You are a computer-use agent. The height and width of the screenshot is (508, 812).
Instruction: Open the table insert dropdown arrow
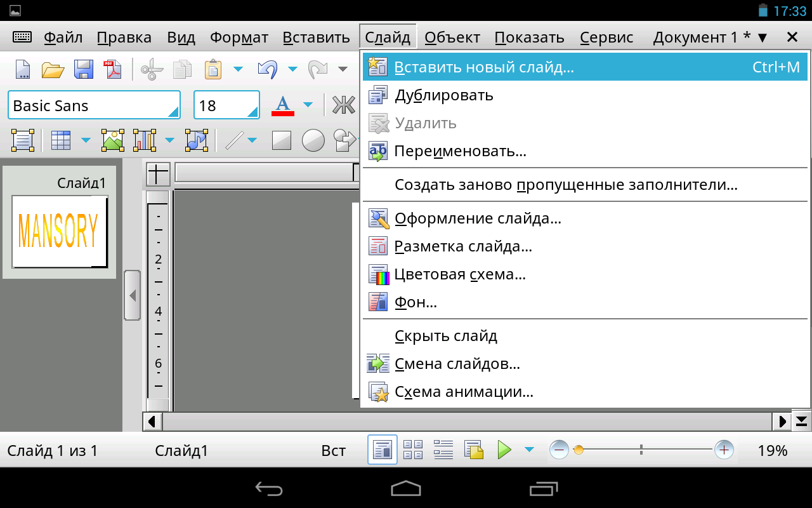click(86, 140)
